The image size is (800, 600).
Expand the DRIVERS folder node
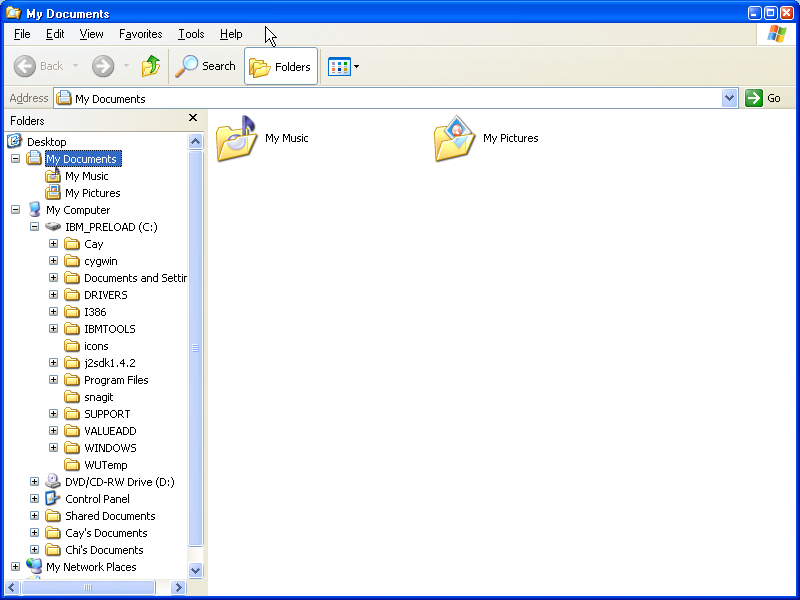pos(53,294)
